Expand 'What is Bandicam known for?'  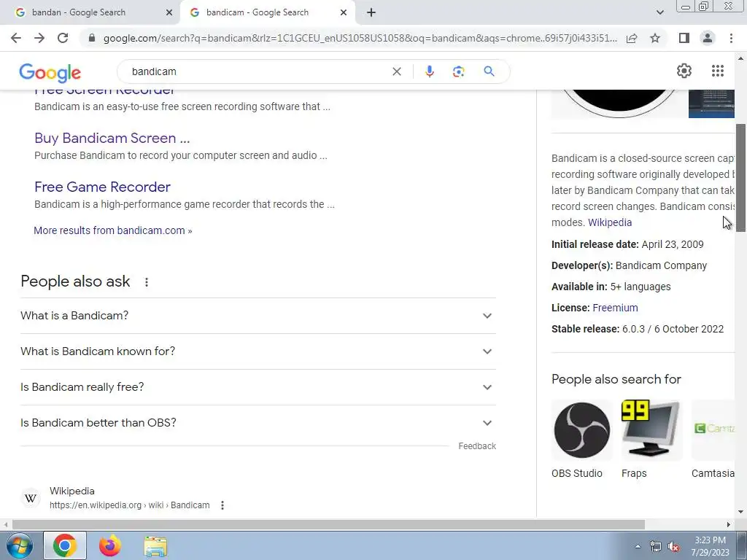point(258,351)
